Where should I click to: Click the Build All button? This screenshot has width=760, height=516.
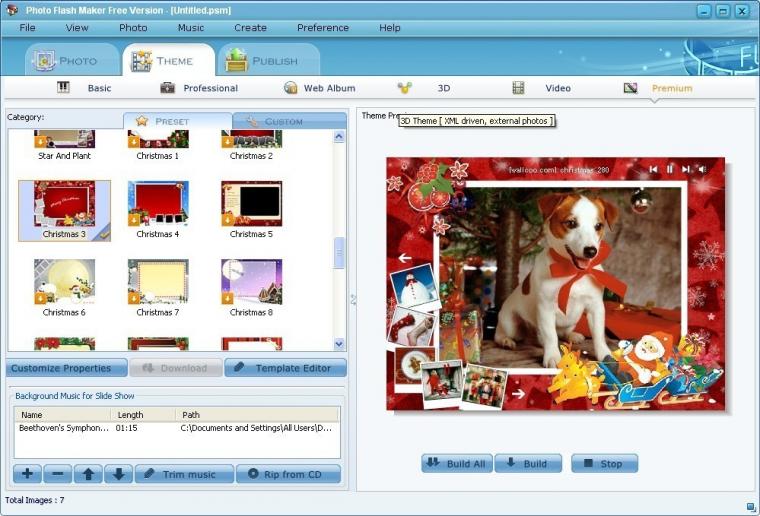coord(457,463)
